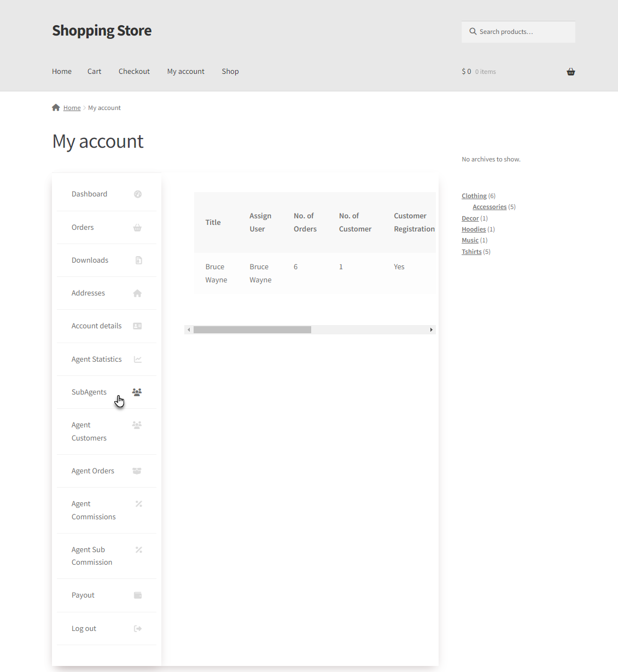Click the Orders basket icon in sidebar

pos(138,228)
